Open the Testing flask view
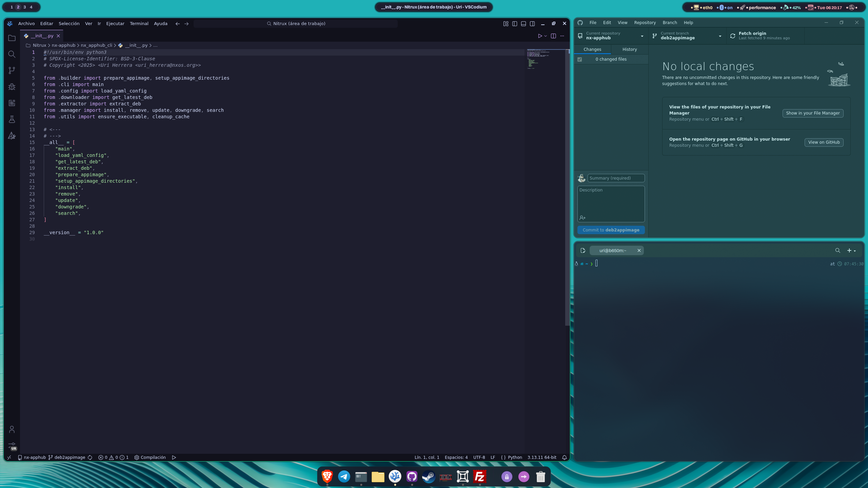Screen dimensions: 868x488 pos(12,119)
